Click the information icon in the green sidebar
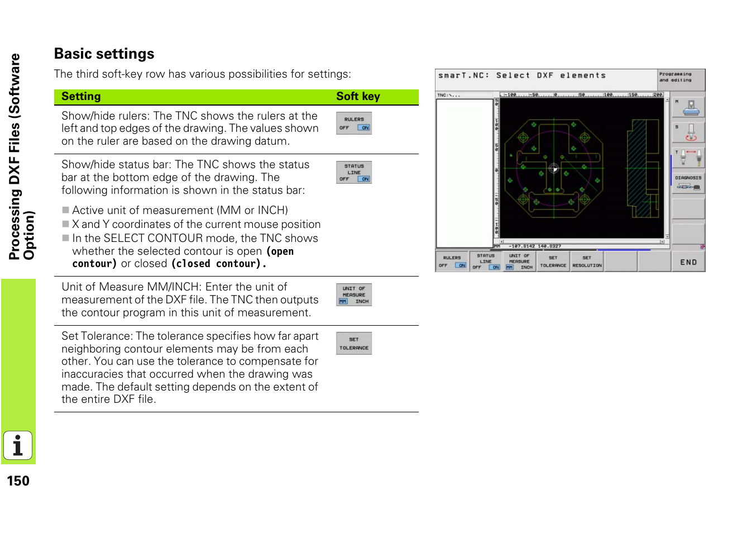This screenshot has height=533, width=756. 18,445
